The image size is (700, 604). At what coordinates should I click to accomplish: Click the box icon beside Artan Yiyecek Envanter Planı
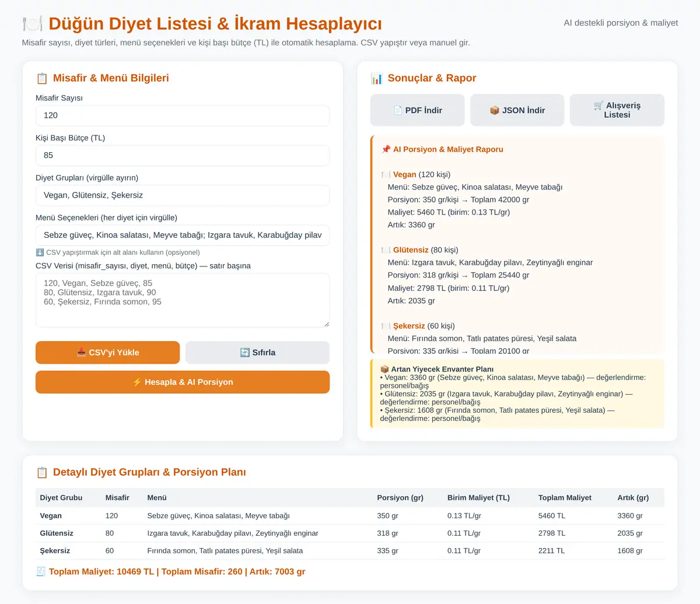point(384,369)
